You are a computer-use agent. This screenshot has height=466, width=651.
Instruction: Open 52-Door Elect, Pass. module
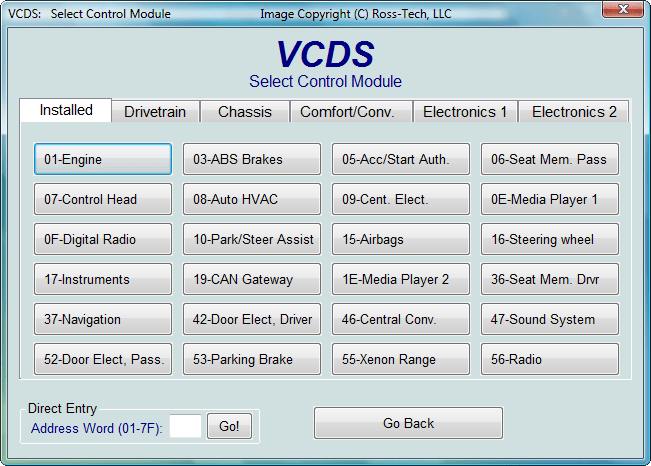103,359
